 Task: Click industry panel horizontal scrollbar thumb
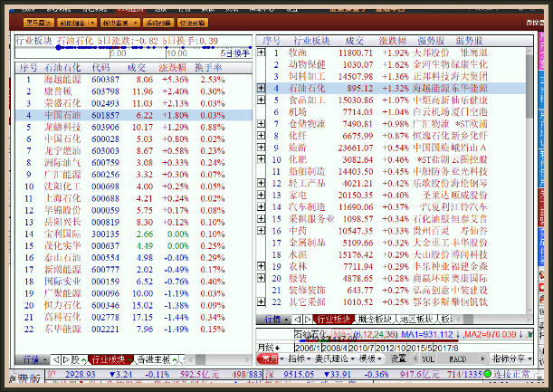pos(468,320)
